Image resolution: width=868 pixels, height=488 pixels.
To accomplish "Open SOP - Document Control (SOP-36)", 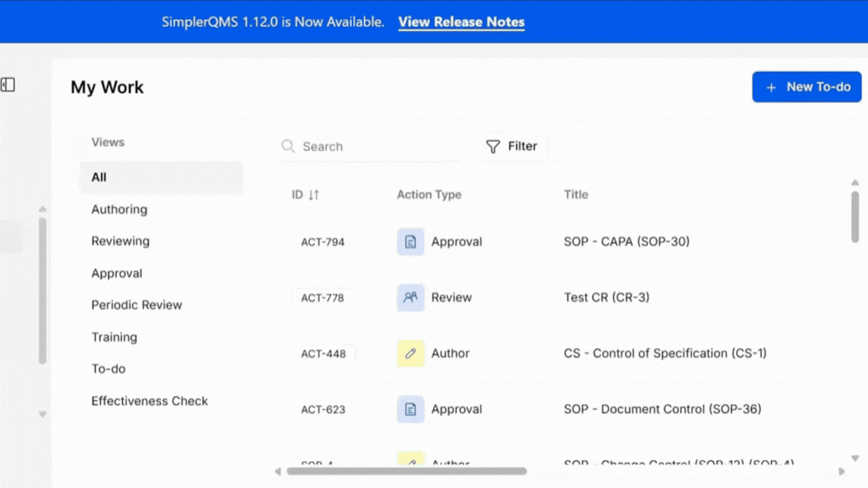I will [663, 409].
